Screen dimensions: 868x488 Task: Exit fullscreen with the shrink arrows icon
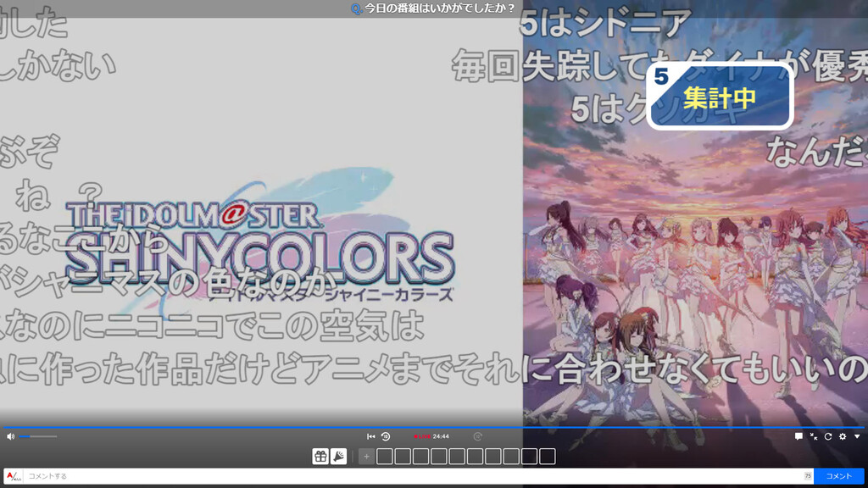814,436
